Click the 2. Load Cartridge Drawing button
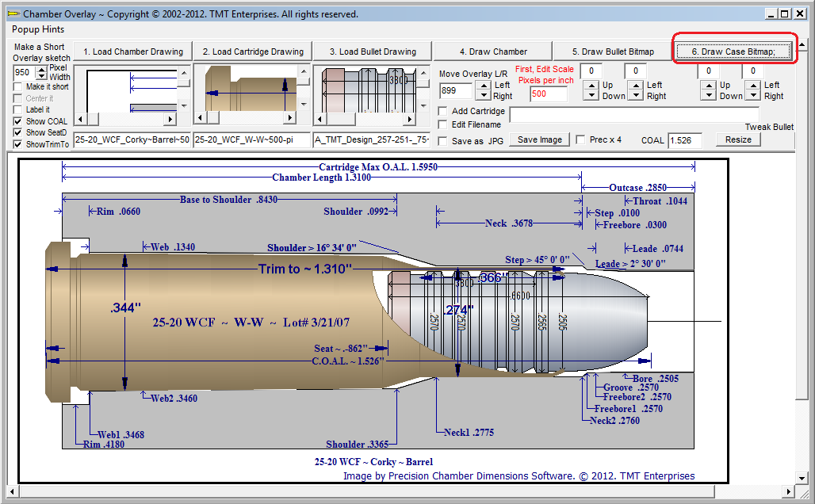This screenshot has height=504, width=815. coord(253,52)
